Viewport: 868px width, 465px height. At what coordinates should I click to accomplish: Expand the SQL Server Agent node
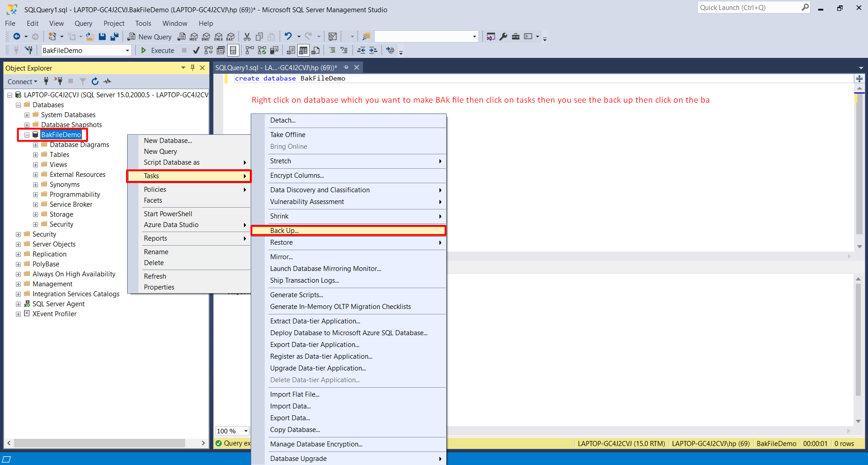click(18, 304)
